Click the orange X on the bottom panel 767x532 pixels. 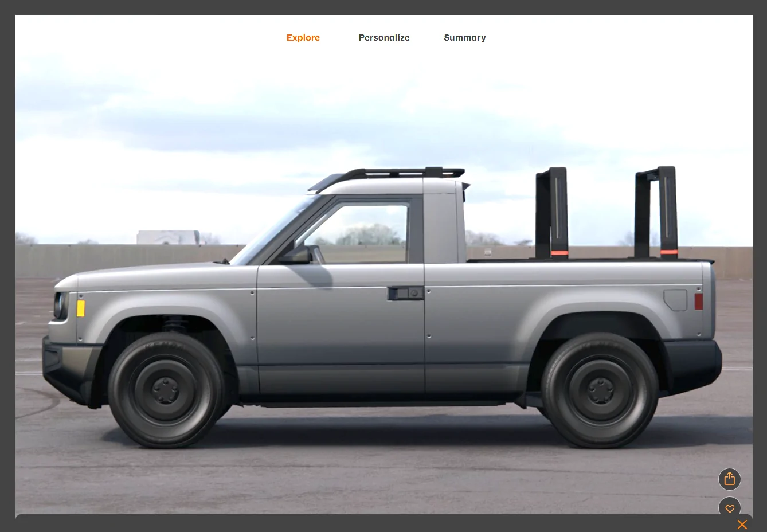tap(742, 524)
